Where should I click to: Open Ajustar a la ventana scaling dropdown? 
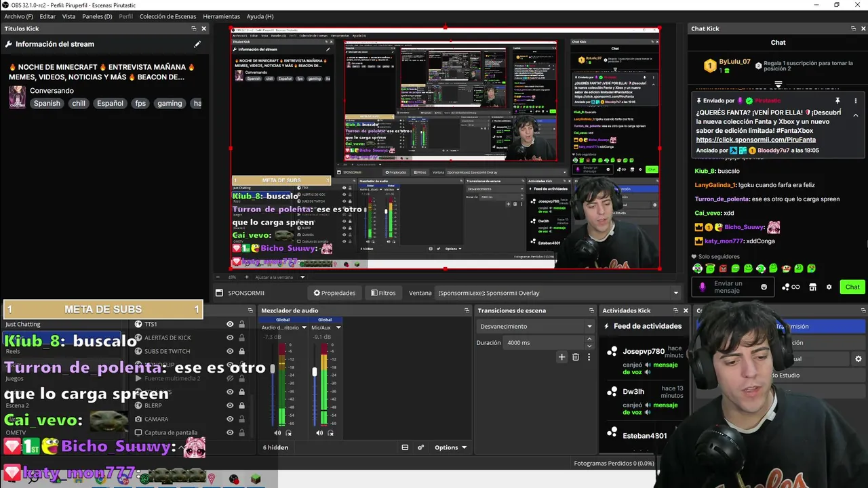click(x=279, y=277)
